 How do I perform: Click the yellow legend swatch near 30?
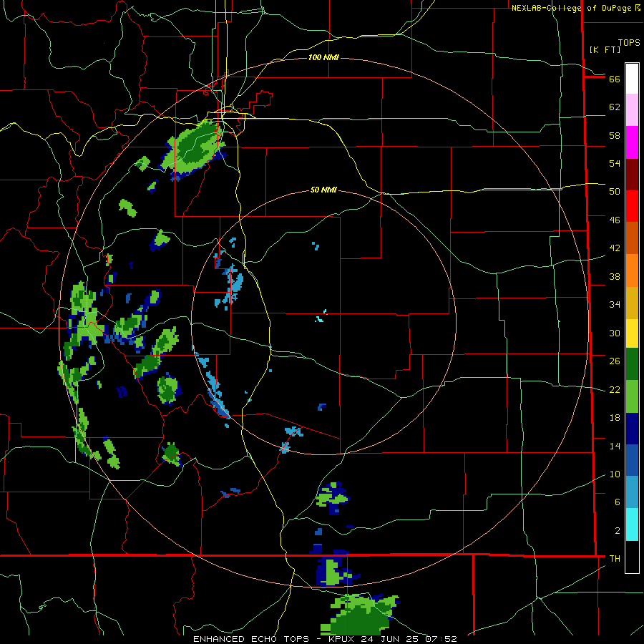coord(632,333)
